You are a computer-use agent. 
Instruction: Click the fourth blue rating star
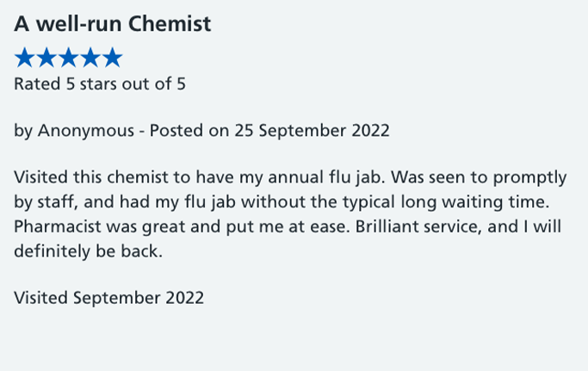[x=90, y=58]
